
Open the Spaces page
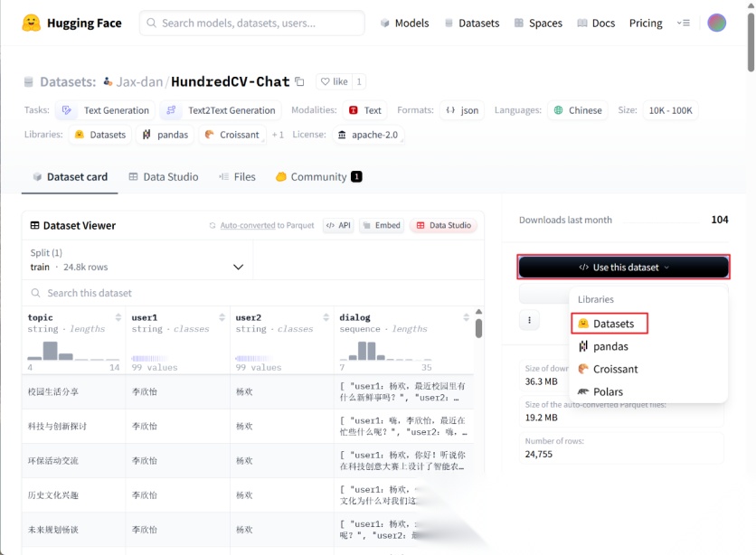[538, 24]
